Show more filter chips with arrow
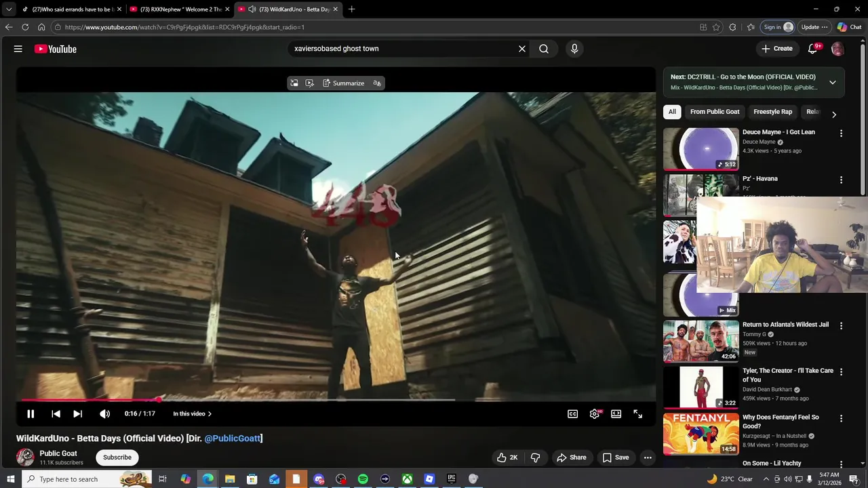The width and height of the screenshot is (868, 488). [x=834, y=115]
